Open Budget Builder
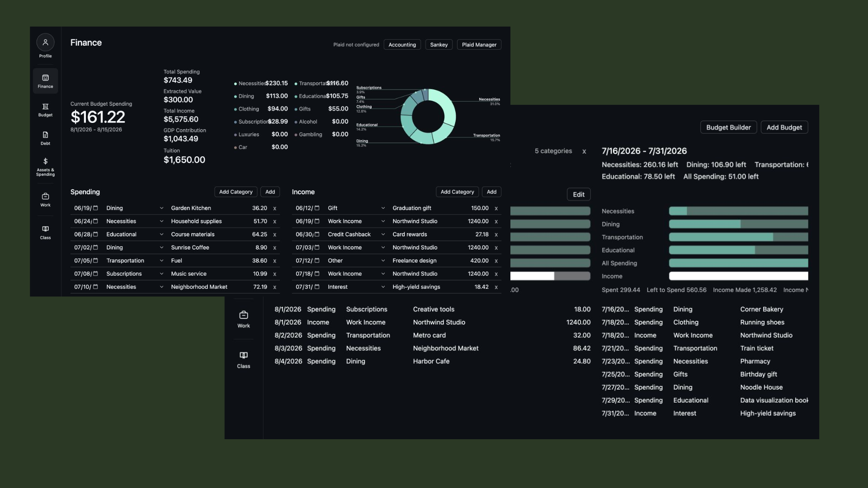Image resolution: width=868 pixels, height=488 pixels. pyautogui.click(x=728, y=127)
